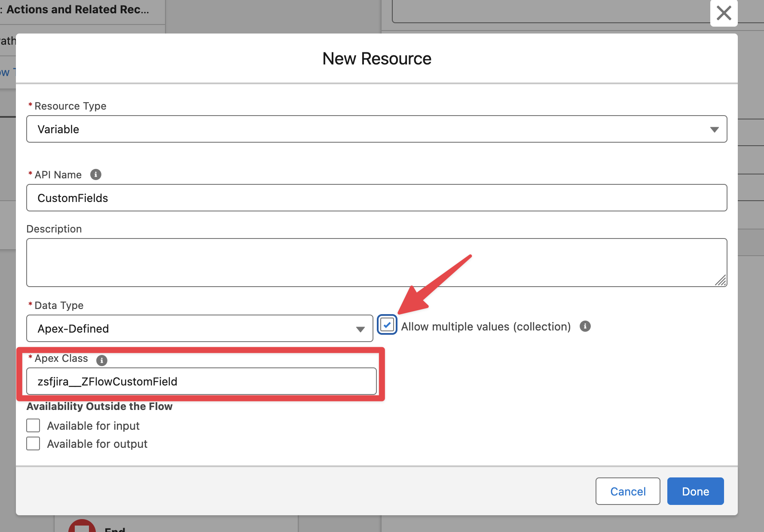
Task: Click the Data Type dropdown arrow
Action: 360,329
